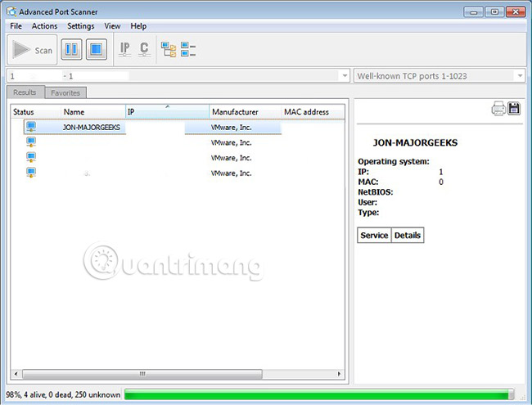Open the port list dropdown arrow
532x405 pixels.
[x=520, y=75]
